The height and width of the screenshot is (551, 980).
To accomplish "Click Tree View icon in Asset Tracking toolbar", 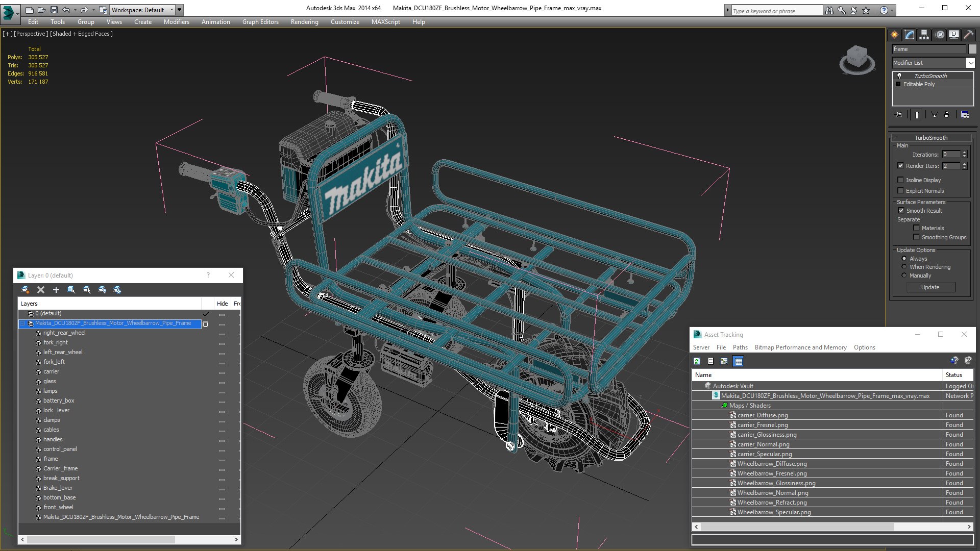I will point(724,361).
